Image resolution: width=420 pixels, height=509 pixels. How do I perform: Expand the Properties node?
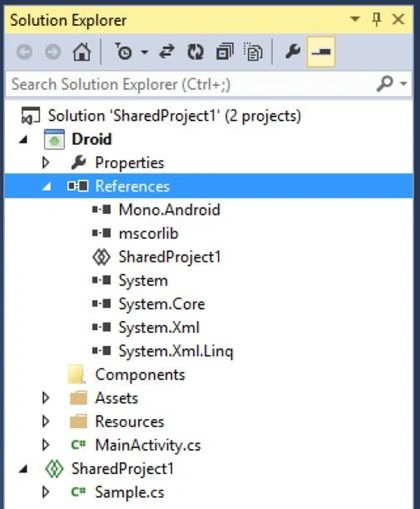pos(46,163)
